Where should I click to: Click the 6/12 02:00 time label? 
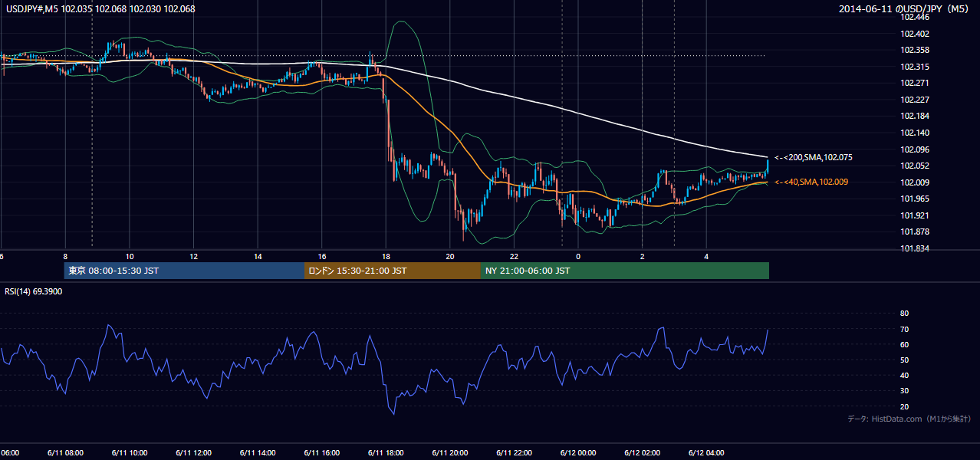coord(642,452)
